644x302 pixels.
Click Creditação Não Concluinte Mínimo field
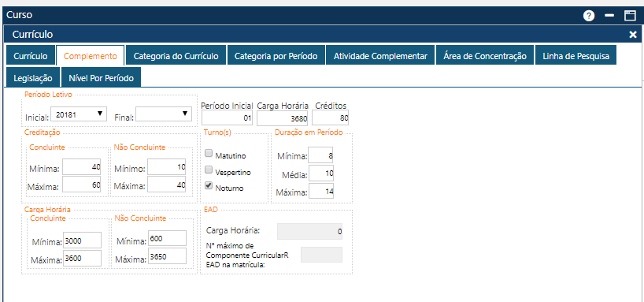[x=167, y=167]
